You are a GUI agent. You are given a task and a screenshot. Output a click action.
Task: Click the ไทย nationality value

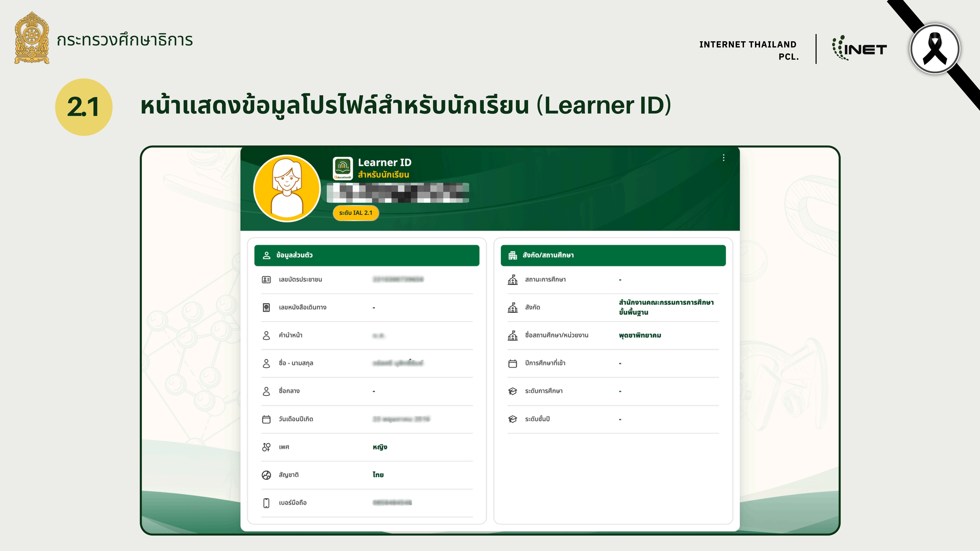[x=378, y=475]
